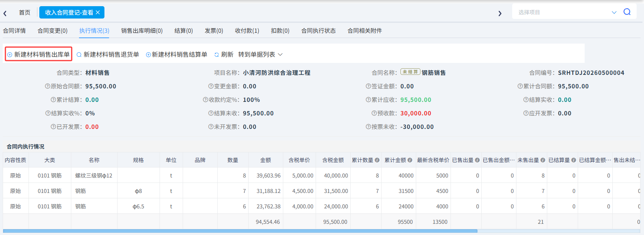Open the 选择项目 dropdown arrow
Screen dimensions: 644x235
tap(614, 12)
